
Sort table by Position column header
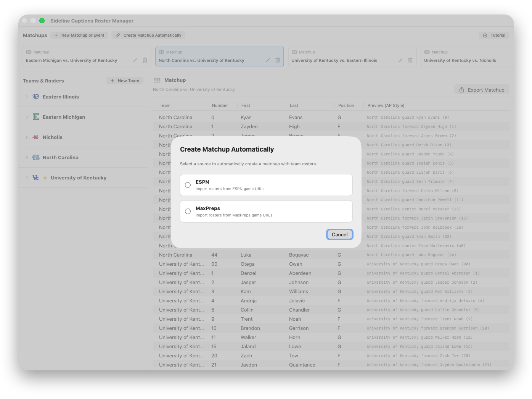click(x=346, y=105)
